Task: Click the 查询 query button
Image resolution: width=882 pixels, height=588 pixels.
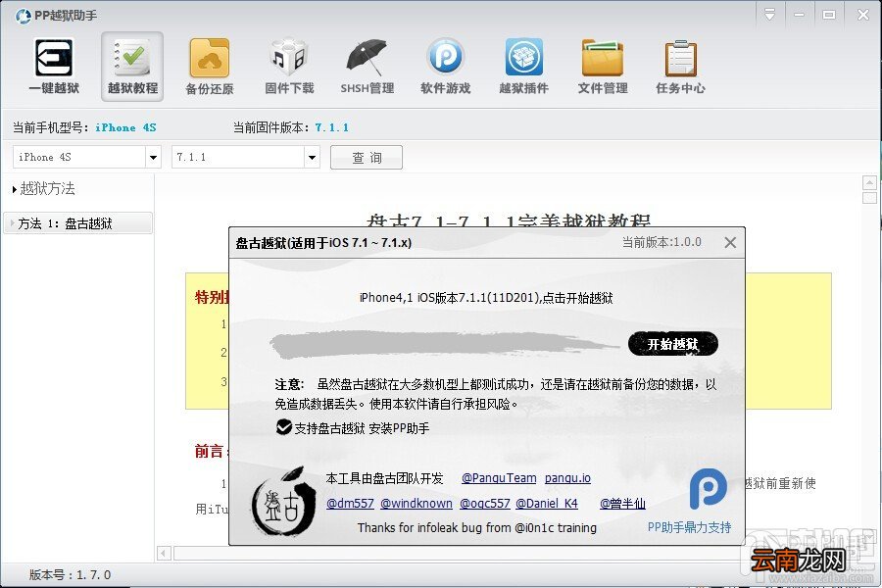Action: pos(367,157)
